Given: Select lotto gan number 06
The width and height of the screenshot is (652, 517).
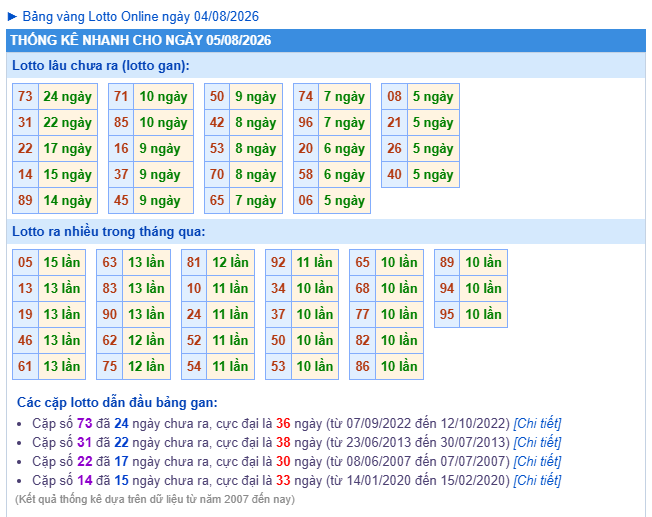Looking at the screenshot, I should point(306,200).
